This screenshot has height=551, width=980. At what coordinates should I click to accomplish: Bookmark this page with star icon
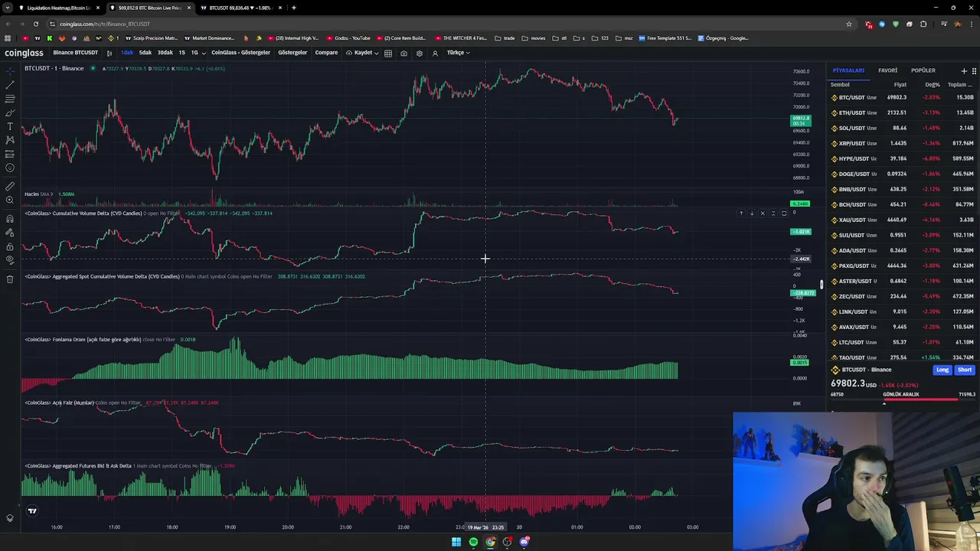coord(848,24)
